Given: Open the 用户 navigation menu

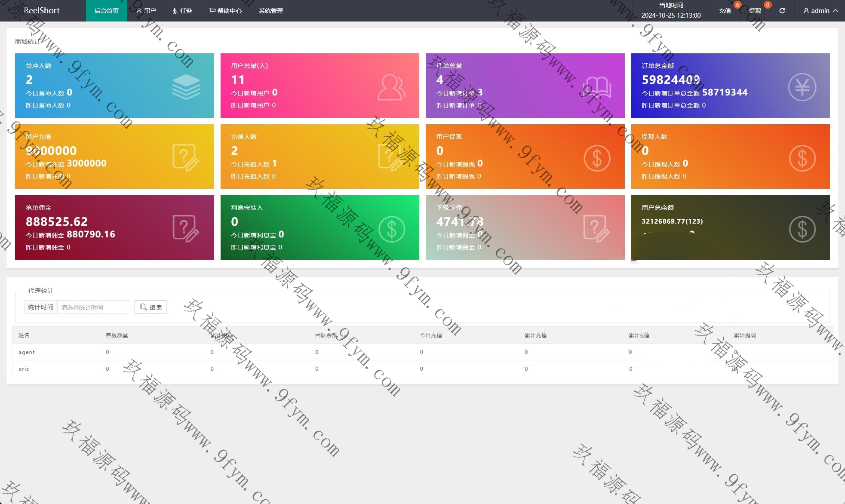Looking at the screenshot, I should point(146,11).
